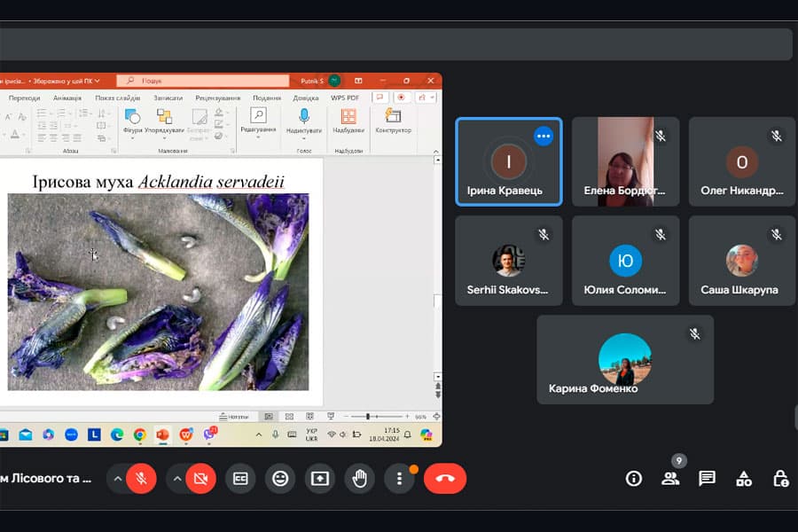The image size is (798, 532).
Task: Toggle closed captions on
Action: coord(240,479)
